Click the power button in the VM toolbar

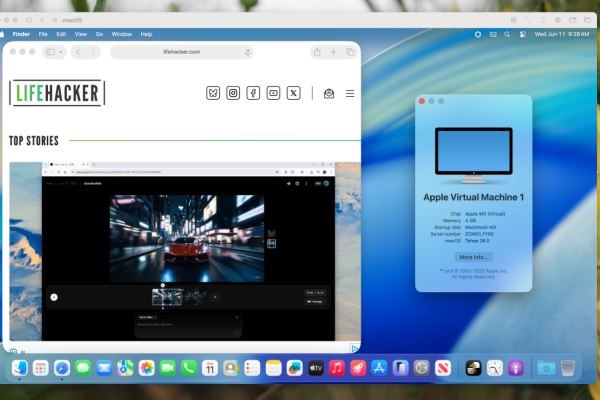tap(29, 20)
